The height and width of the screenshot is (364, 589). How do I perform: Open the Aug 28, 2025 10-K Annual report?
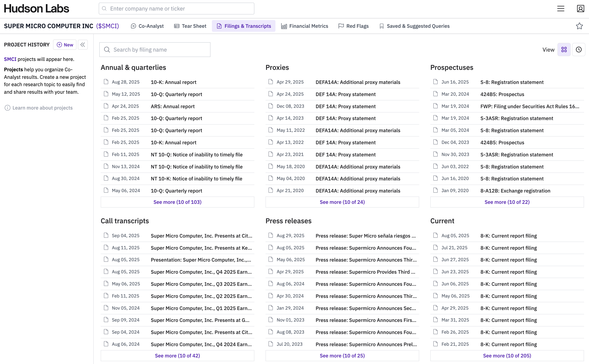click(x=173, y=82)
